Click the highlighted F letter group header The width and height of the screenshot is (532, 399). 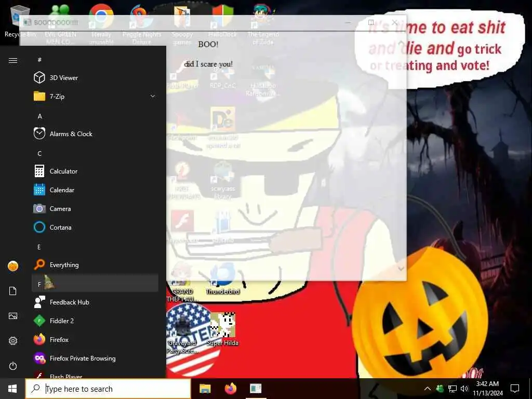click(95, 283)
